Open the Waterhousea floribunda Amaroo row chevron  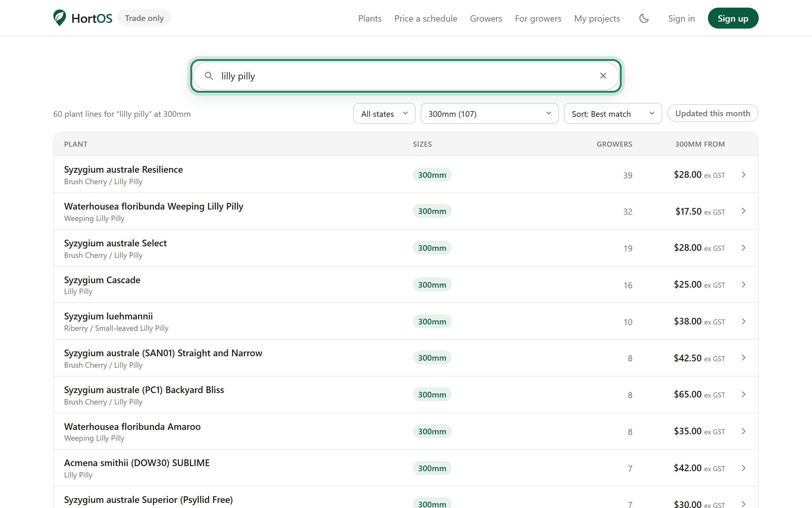pos(743,431)
